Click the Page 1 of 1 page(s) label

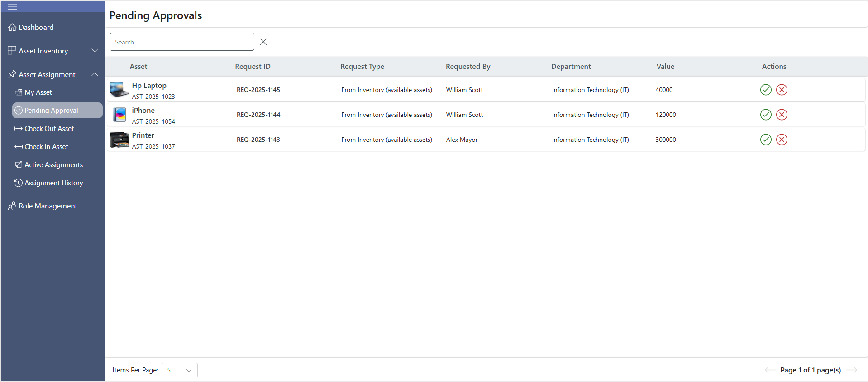pos(811,370)
